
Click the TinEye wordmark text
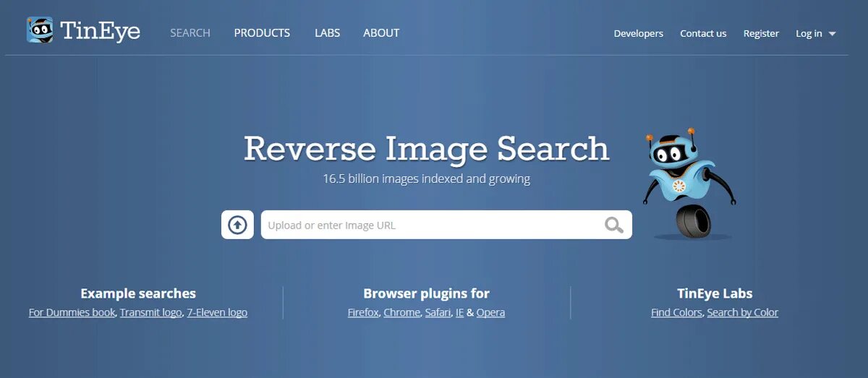pos(101,31)
